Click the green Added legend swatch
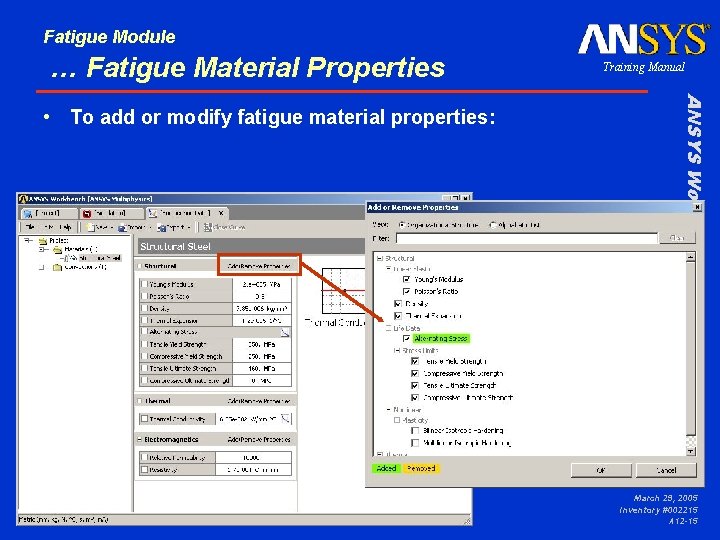Viewport: 720px width, 540px height. tap(386, 468)
